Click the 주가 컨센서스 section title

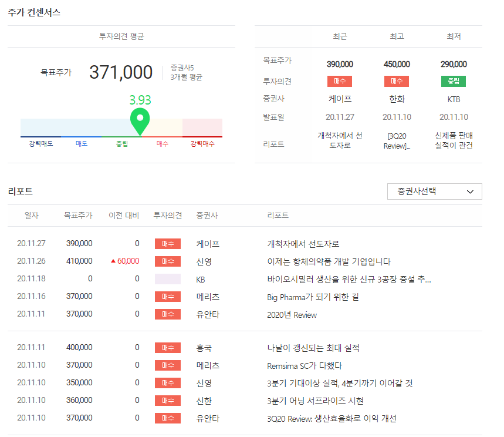[x=34, y=12]
